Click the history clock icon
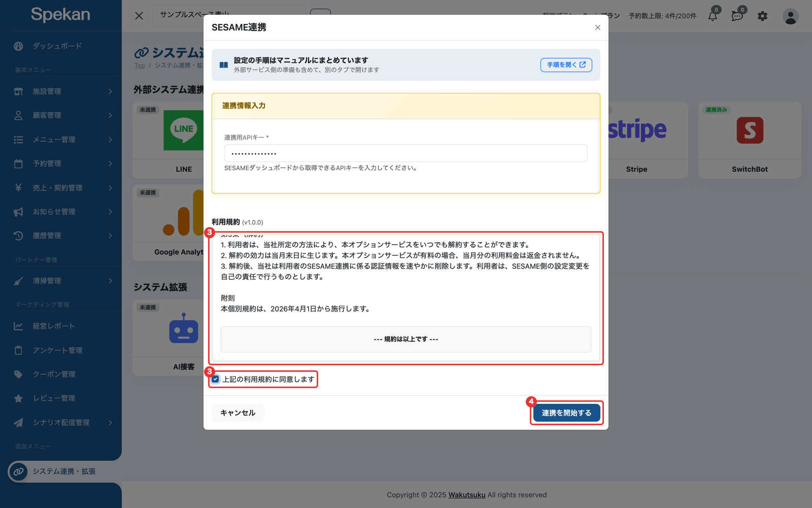This screenshot has width=812, height=508. click(18, 236)
